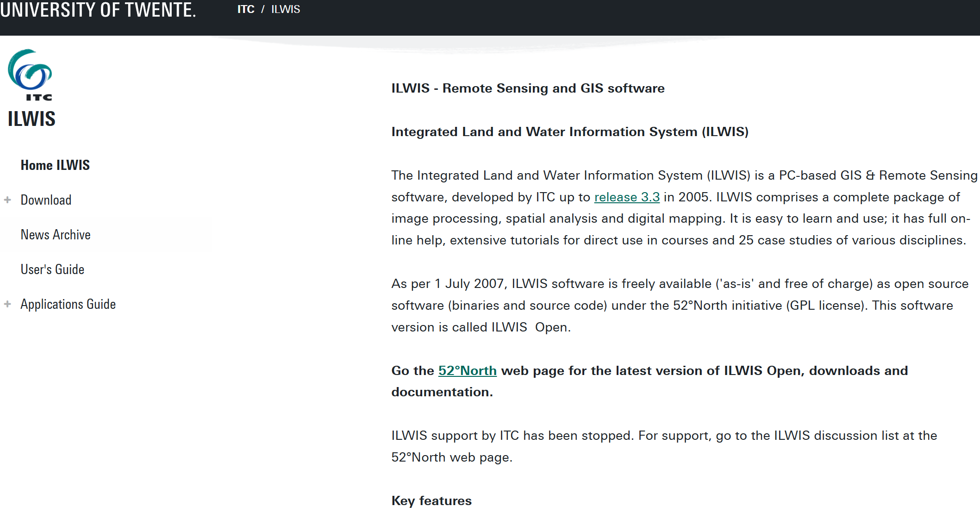Open ITC in the breadcrumb

tap(246, 9)
